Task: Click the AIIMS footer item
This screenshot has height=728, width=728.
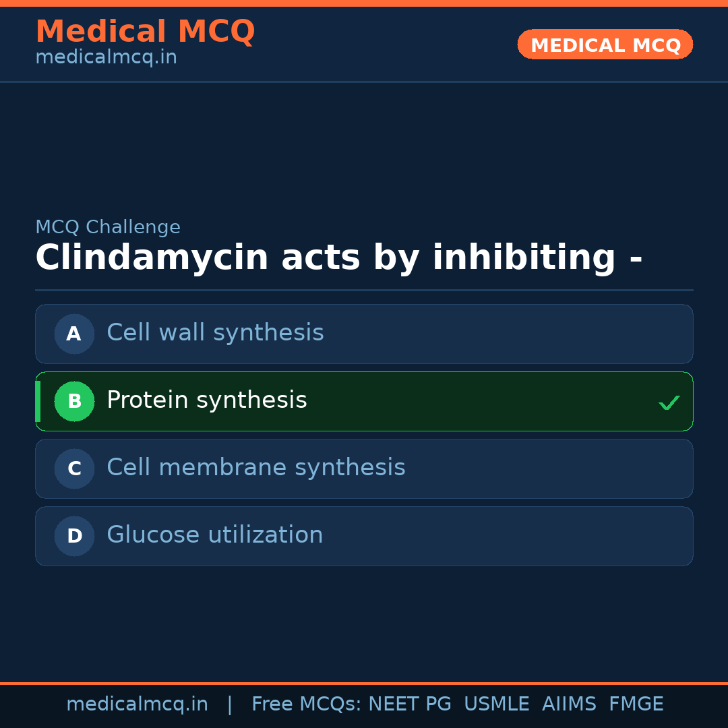Action: click(x=569, y=704)
